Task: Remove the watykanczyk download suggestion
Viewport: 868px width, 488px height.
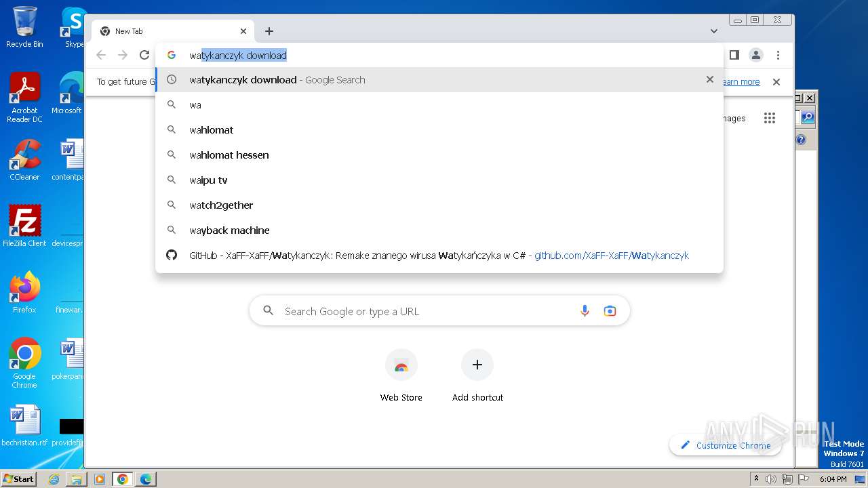Action: (710, 79)
